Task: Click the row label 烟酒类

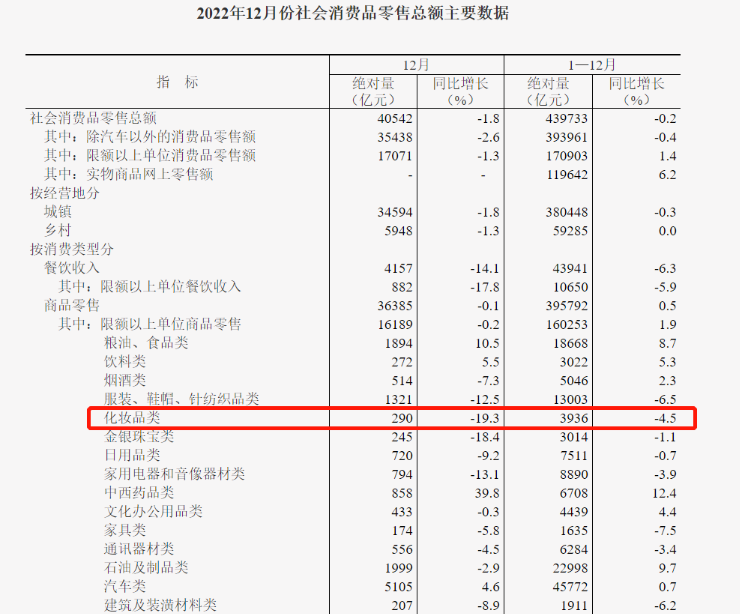Action: click(x=125, y=380)
